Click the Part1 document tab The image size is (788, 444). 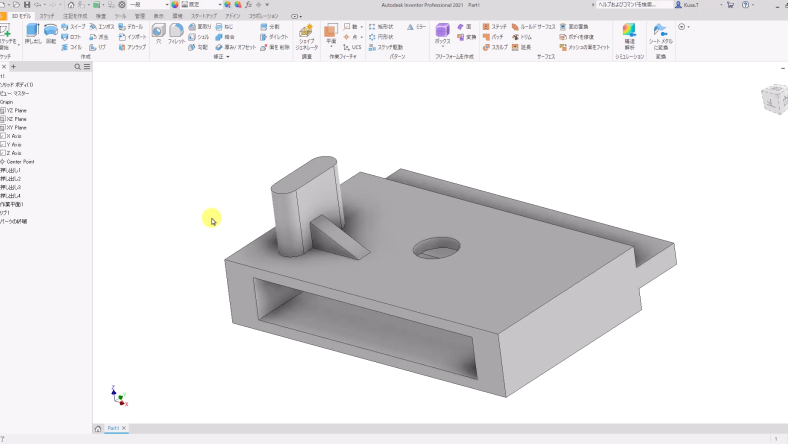click(113, 428)
